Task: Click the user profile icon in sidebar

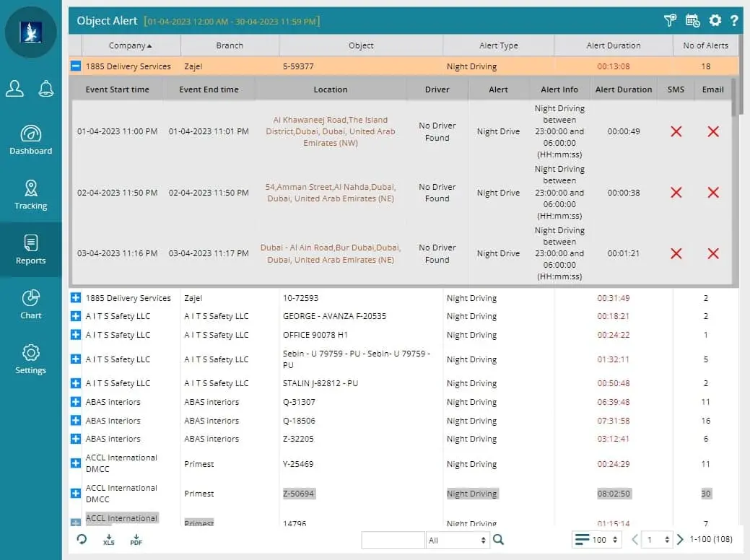Action: [15, 89]
